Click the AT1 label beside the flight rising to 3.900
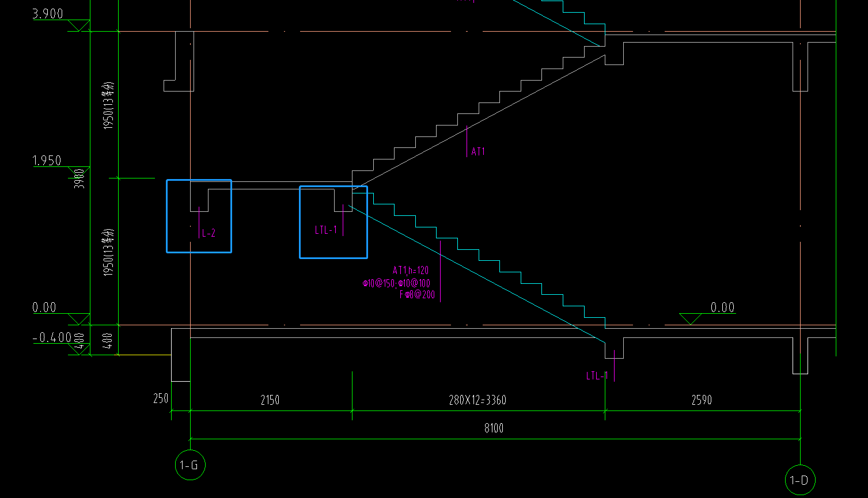The image size is (868, 498). 478,151
